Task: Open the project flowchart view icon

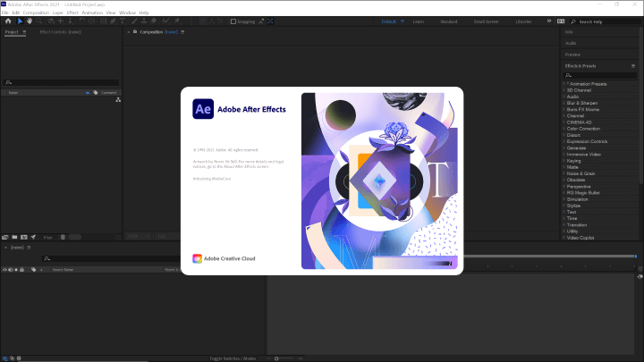Action: click(118, 100)
